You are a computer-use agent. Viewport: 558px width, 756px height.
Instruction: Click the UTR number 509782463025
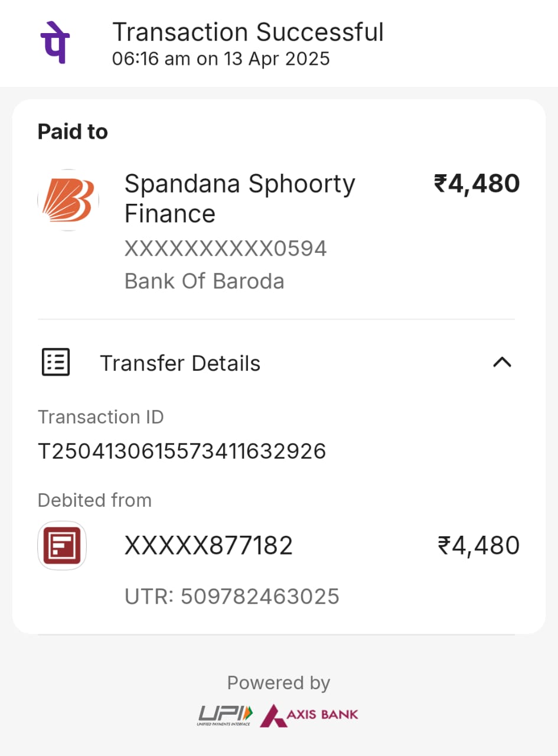click(260, 597)
